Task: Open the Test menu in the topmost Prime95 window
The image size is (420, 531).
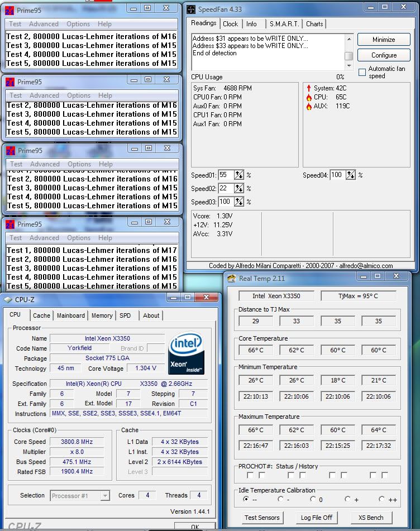Action: coord(15,24)
